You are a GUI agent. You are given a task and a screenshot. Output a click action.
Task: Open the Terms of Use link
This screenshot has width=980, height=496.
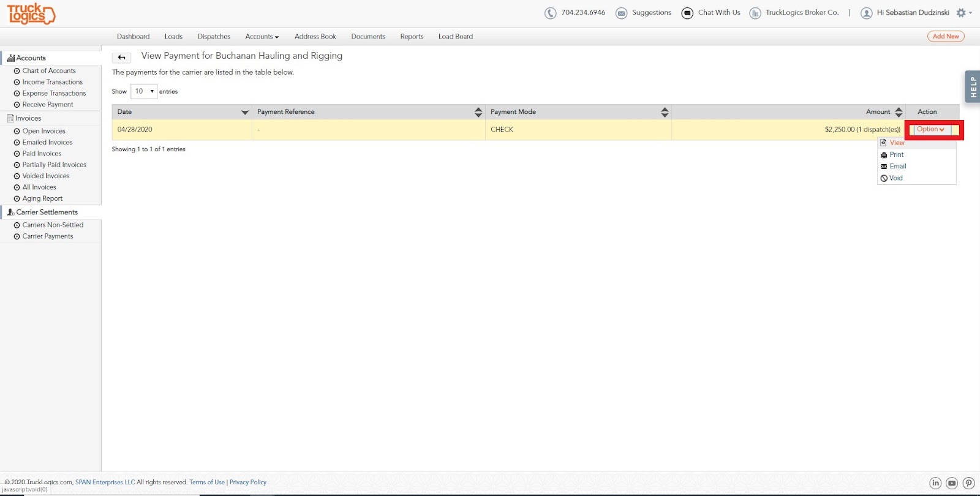point(207,483)
